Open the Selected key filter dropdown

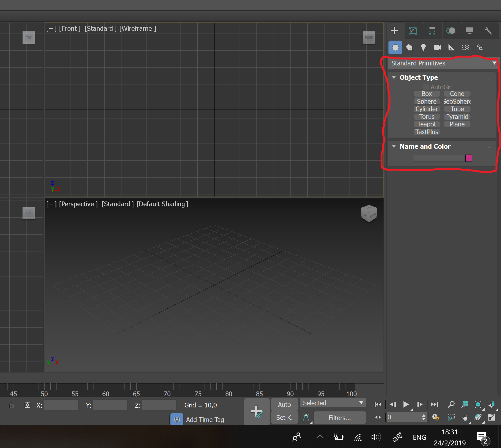point(333,403)
